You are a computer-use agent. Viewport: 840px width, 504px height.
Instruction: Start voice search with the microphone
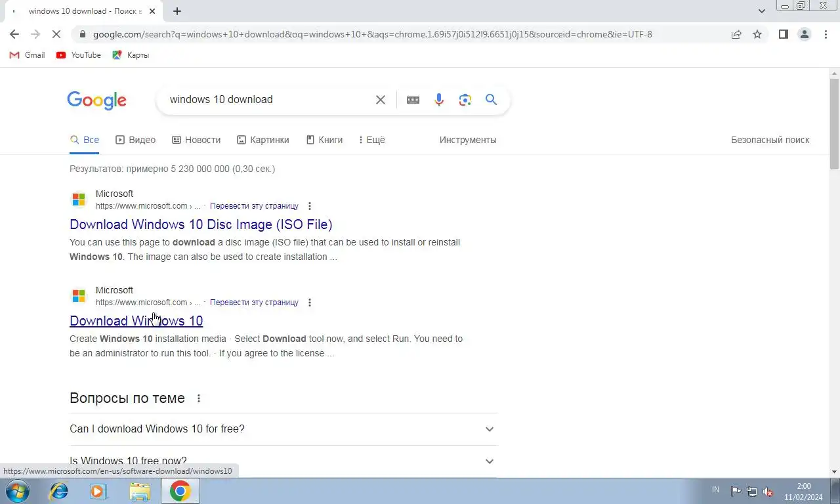[439, 100]
